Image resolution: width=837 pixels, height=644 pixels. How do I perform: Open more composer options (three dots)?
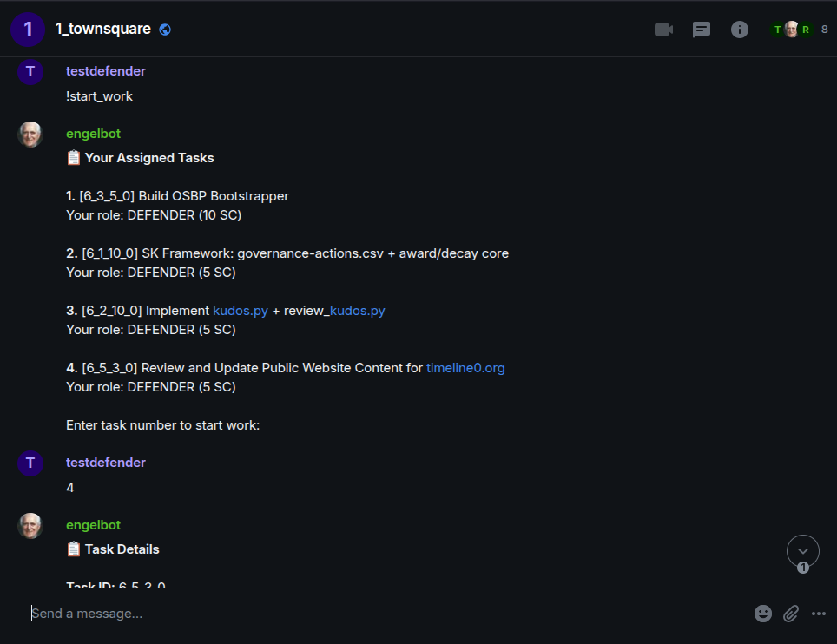click(x=819, y=614)
